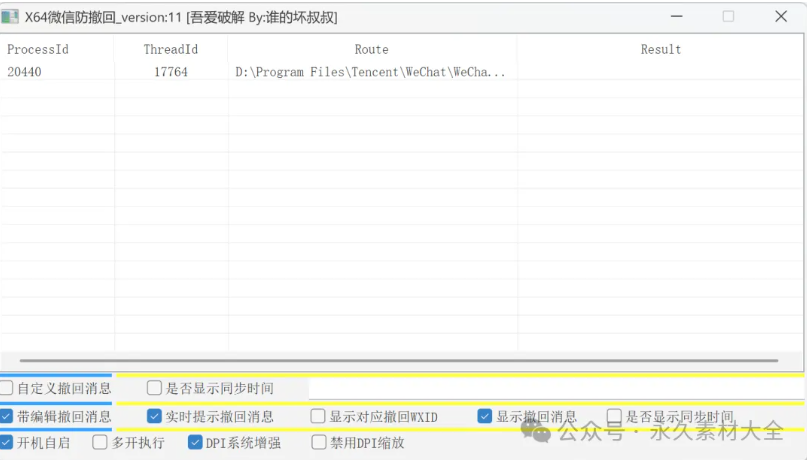The height and width of the screenshot is (460, 807).
Task: Uncheck DPI系统增强 option
Action: coord(195,442)
